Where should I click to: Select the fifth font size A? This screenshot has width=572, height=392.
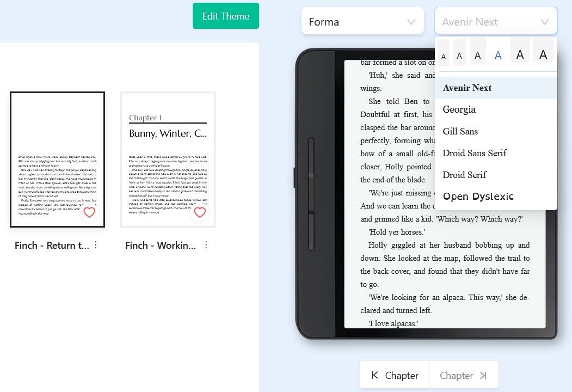click(x=520, y=51)
